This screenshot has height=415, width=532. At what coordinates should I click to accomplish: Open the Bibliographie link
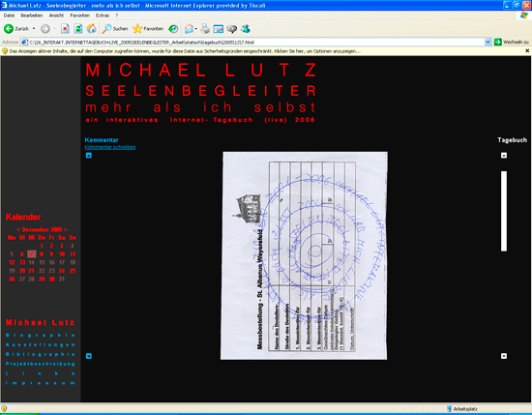tap(41, 354)
